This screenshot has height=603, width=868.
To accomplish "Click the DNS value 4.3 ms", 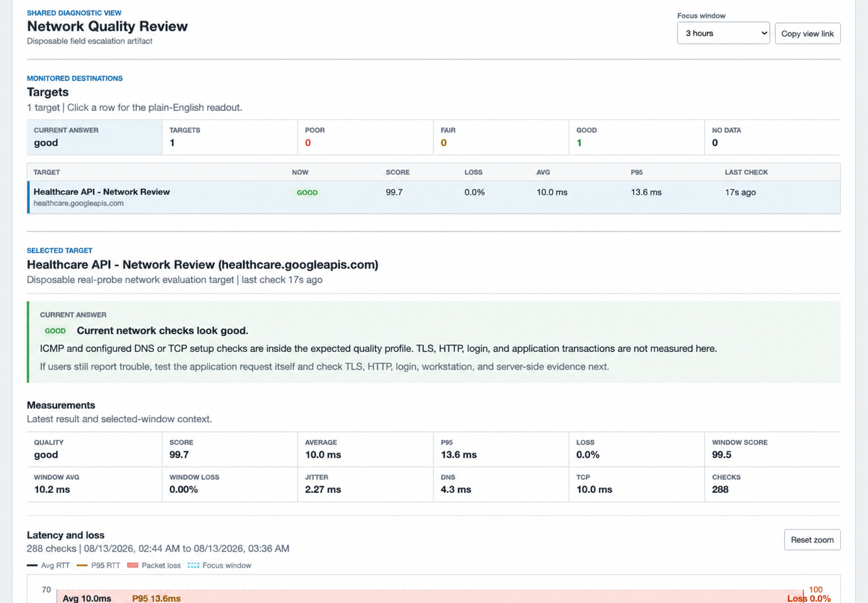I will [x=456, y=490].
